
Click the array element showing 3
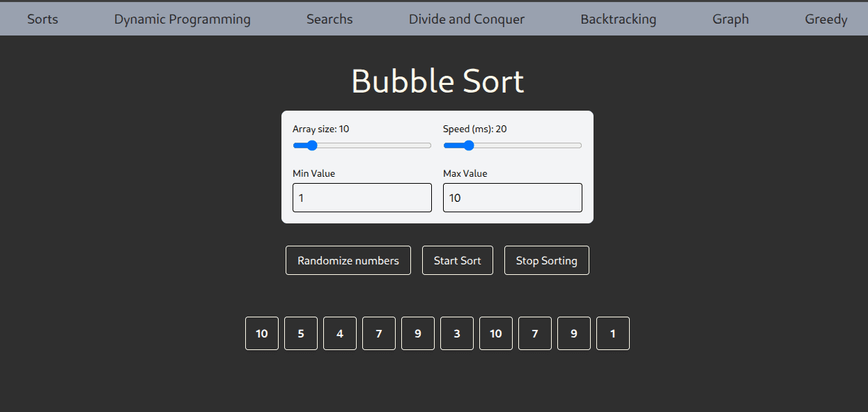(x=457, y=333)
